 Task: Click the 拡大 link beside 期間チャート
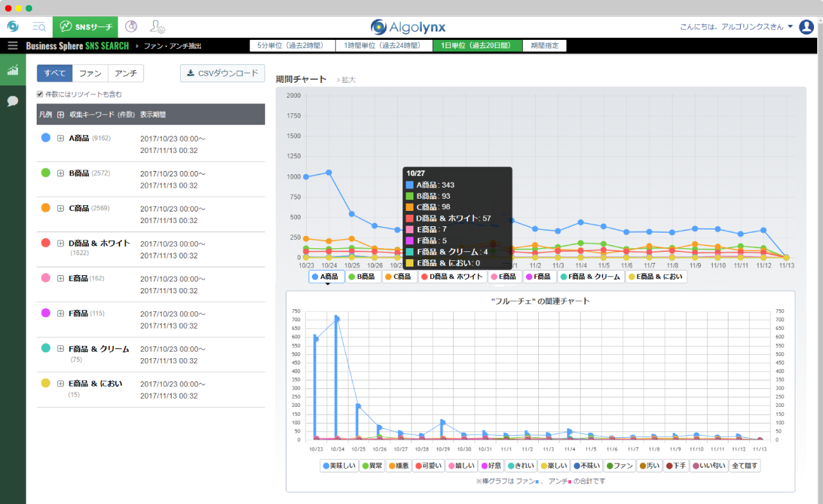347,80
